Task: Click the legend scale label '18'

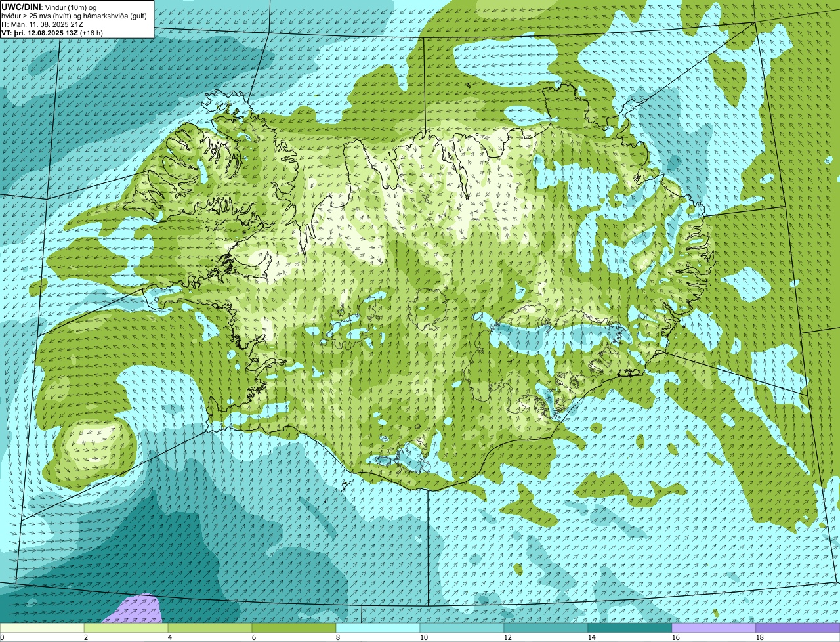Action: click(760, 637)
